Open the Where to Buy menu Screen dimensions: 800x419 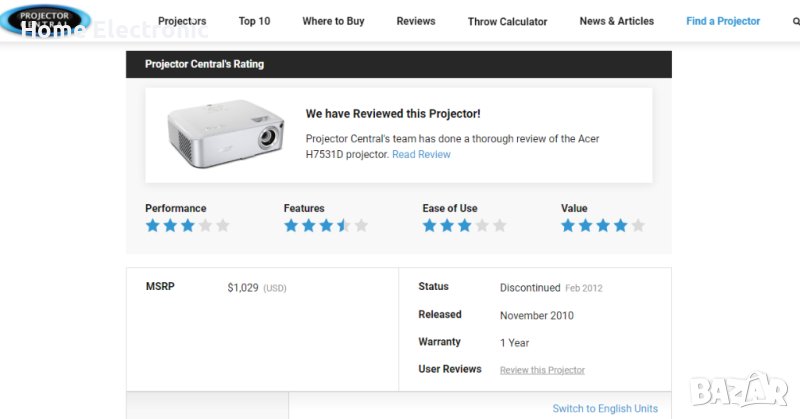(x=333, y=21)
